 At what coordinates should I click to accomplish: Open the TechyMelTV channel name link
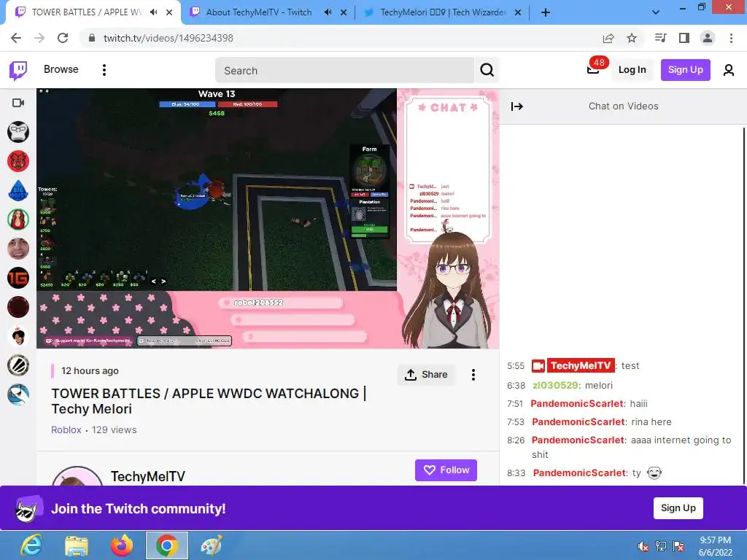coord(147,477)
